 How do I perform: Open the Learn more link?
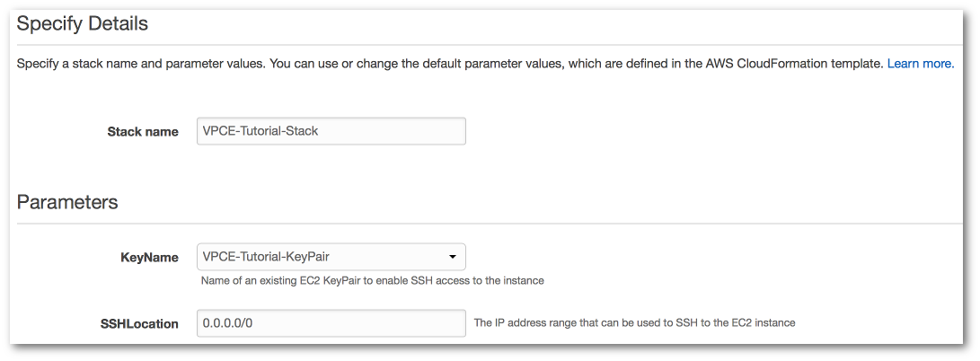(x=920, y=64)
